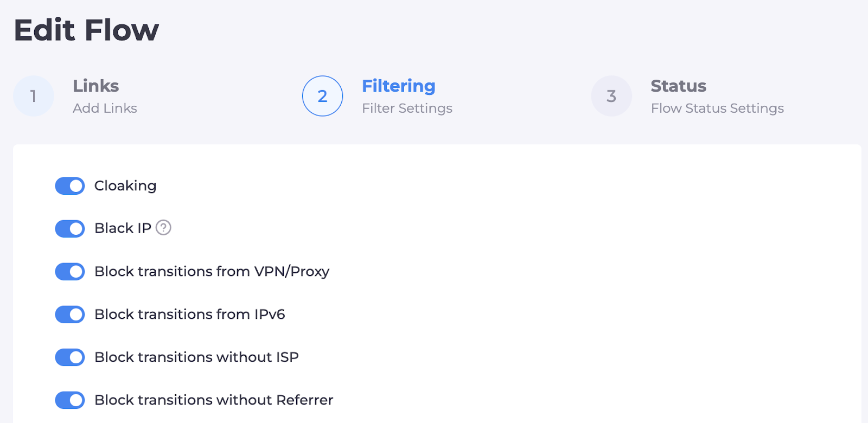Click the Cloaking label text
The width and height of the screenshot is (868, 423).
tap(125, 186)
